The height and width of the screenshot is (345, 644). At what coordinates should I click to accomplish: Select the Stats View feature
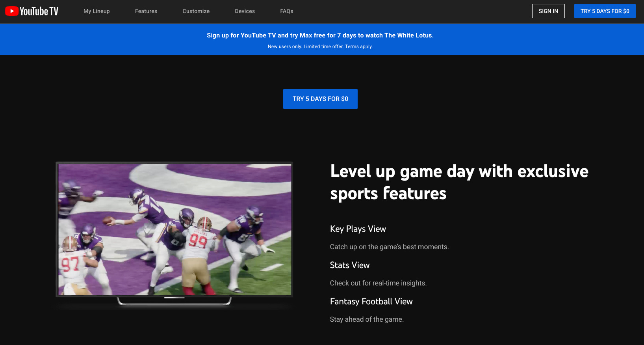pyautogui.click(x=350, y=265)
